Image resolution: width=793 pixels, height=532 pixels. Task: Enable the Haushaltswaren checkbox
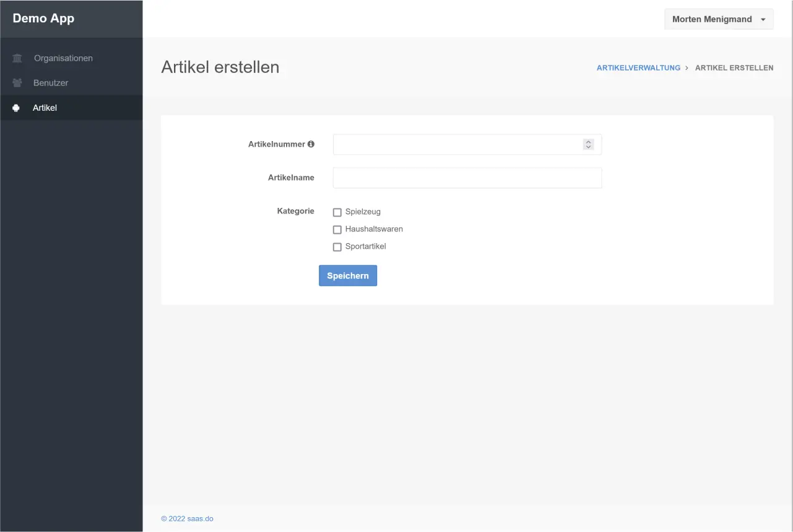click(x=337, y=230)
